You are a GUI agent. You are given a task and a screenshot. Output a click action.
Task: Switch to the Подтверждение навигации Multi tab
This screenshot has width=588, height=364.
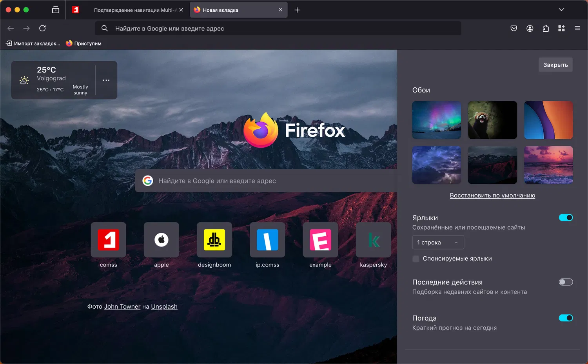point(135,10)
